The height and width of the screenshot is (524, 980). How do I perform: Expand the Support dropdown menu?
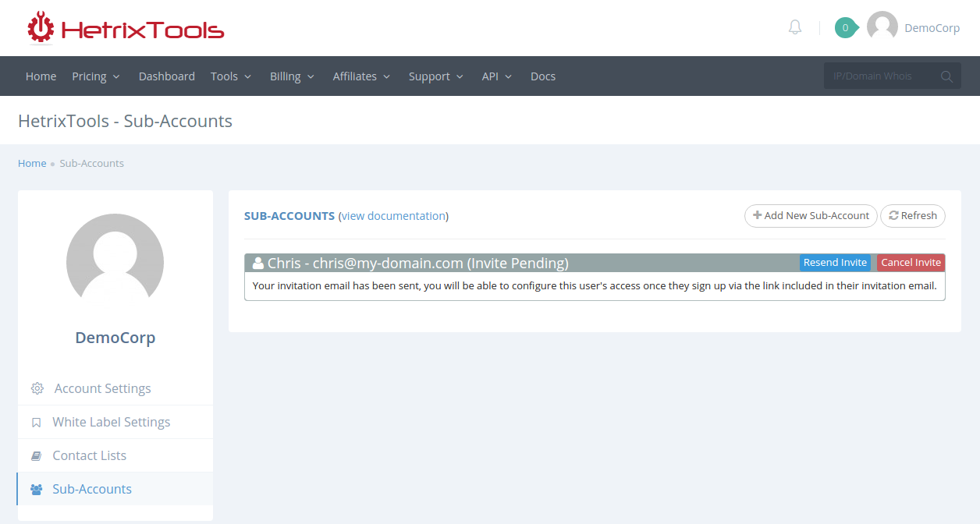click(436, 76)
